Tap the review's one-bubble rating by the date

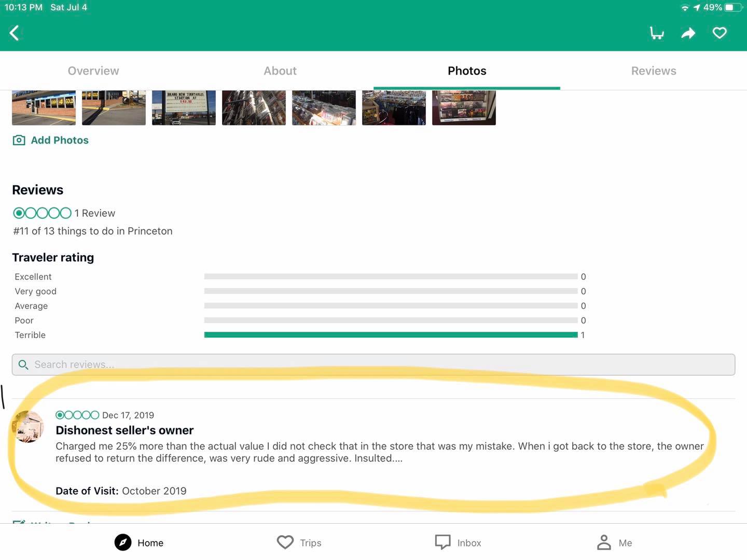[77, 415]
